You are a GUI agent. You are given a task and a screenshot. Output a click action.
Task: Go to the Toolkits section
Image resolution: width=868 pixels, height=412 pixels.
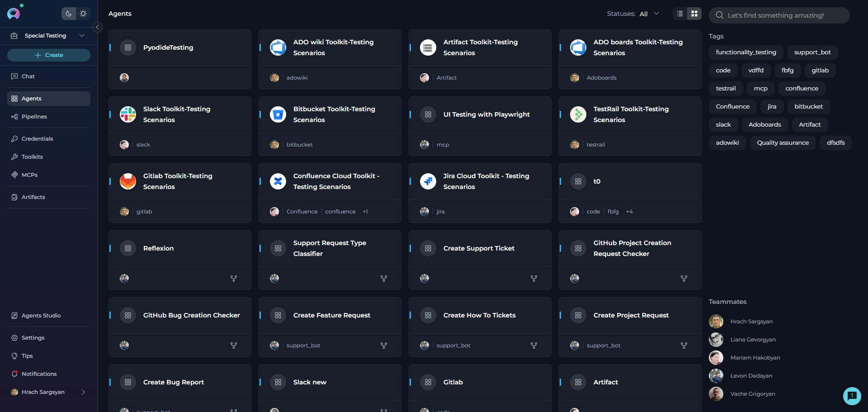[32, 157]
